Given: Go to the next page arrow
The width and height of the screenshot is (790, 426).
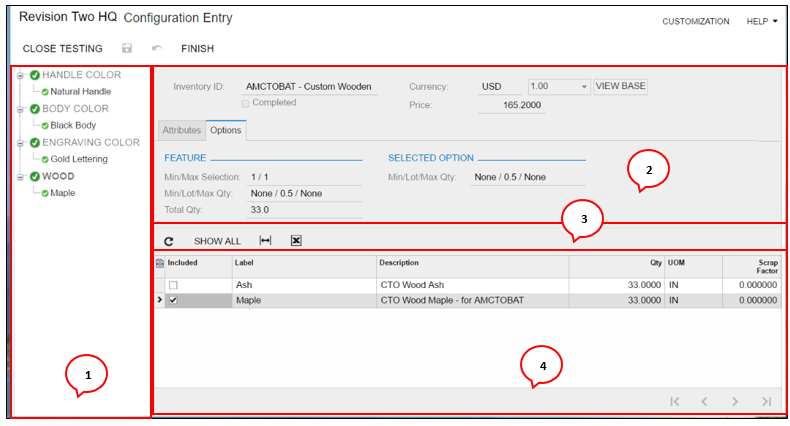Looking at the screenshot, I should pos(735,401).
